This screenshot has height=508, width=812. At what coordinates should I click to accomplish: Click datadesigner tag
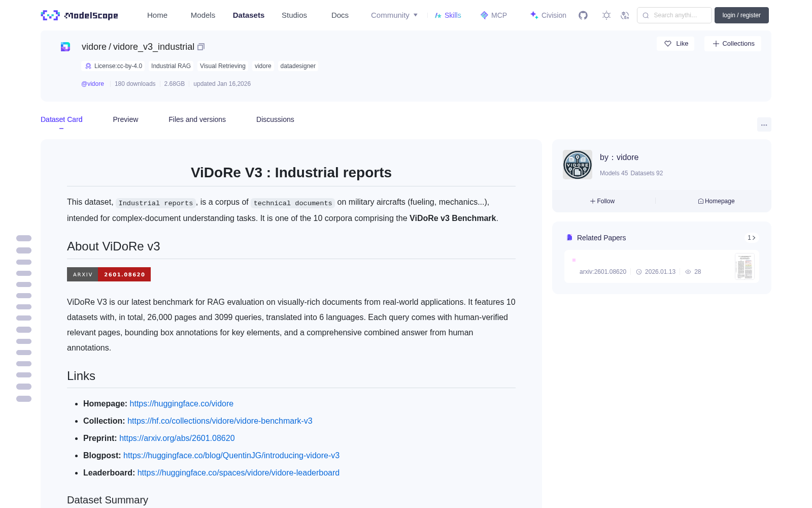pyautogui.click(x=298, y=66)
